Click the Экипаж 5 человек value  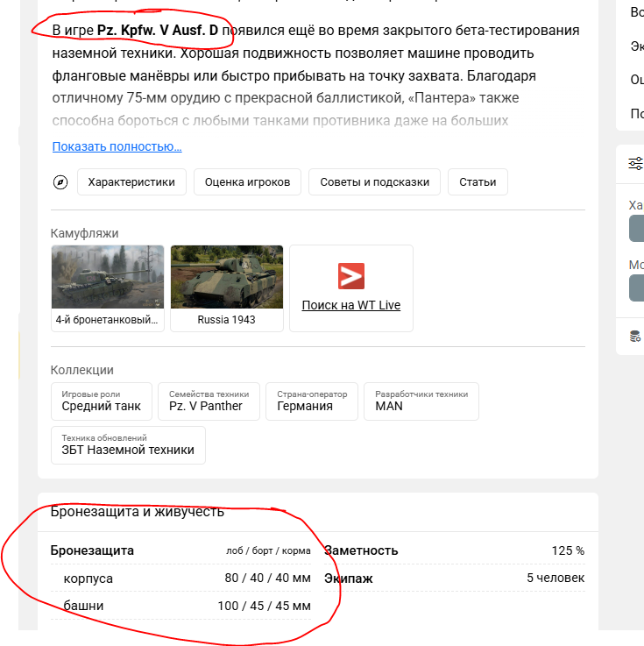(x=556, y=578)
